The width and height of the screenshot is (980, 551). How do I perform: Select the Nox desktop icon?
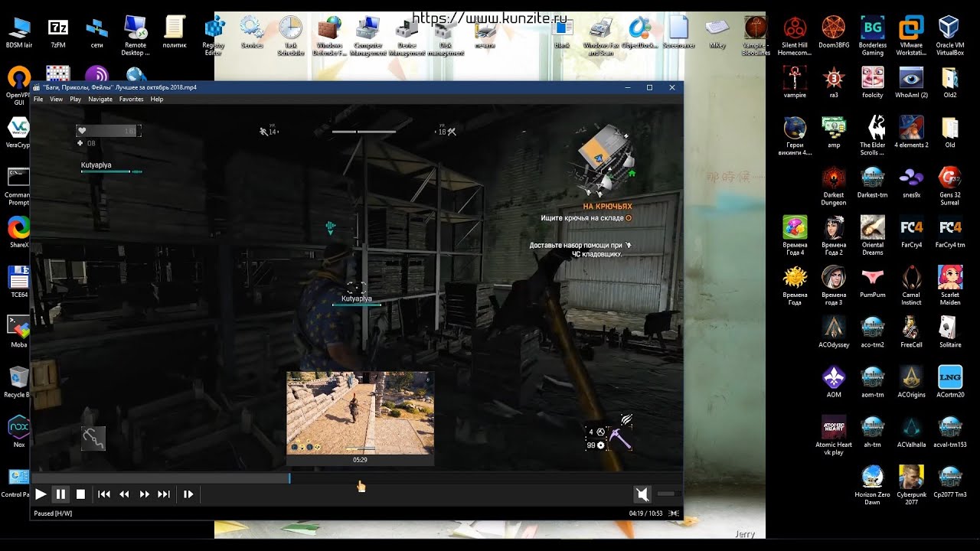(18, 432)
